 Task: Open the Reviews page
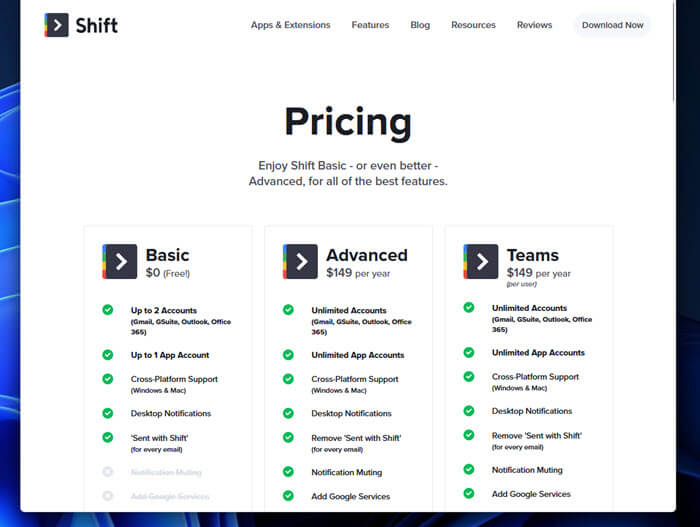click(534, 25)
